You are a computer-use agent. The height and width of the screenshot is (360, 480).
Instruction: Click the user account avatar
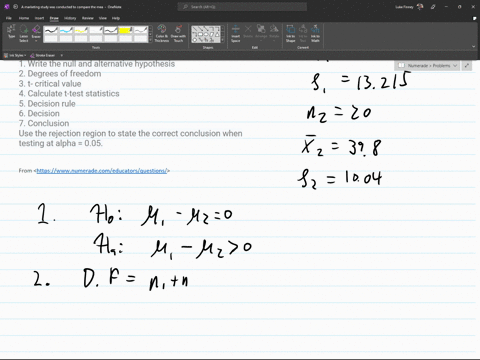420,7
